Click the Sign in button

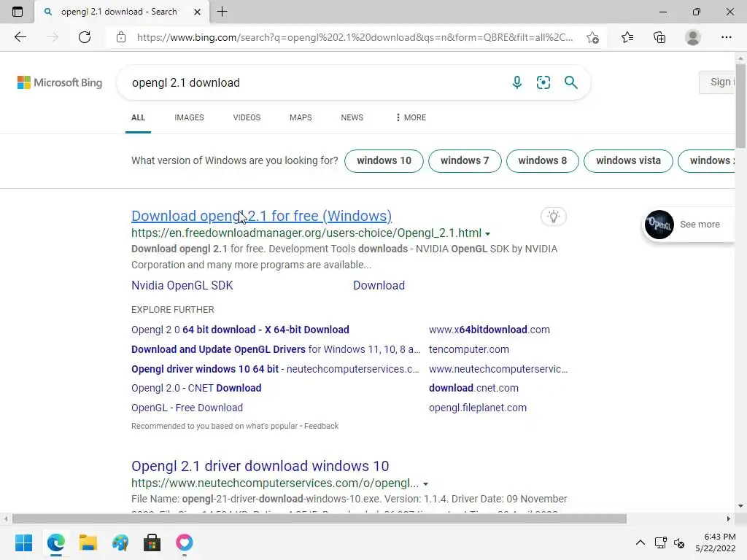(x=718, y=82)
